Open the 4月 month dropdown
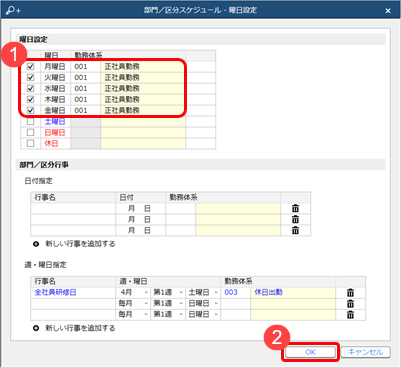This screenshot has width=401, height=368. click(x=133, y=292)
